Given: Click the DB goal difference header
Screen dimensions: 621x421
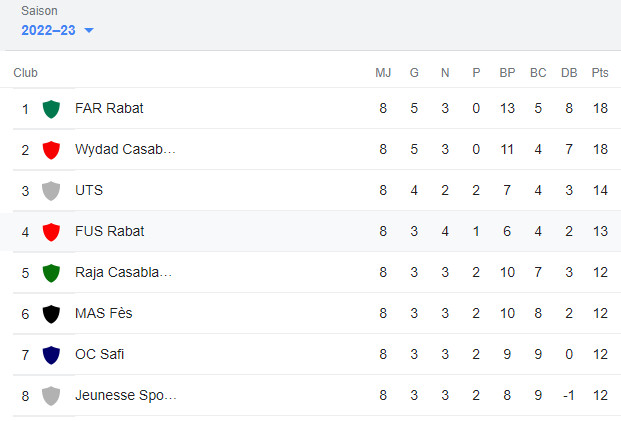Looking at the screenshot, I should coord(569,73).
